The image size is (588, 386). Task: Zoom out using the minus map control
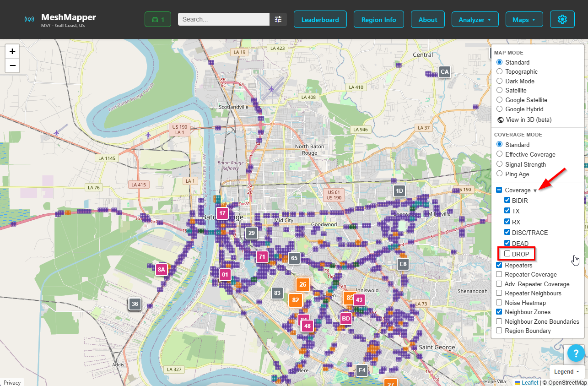(12, 65)
